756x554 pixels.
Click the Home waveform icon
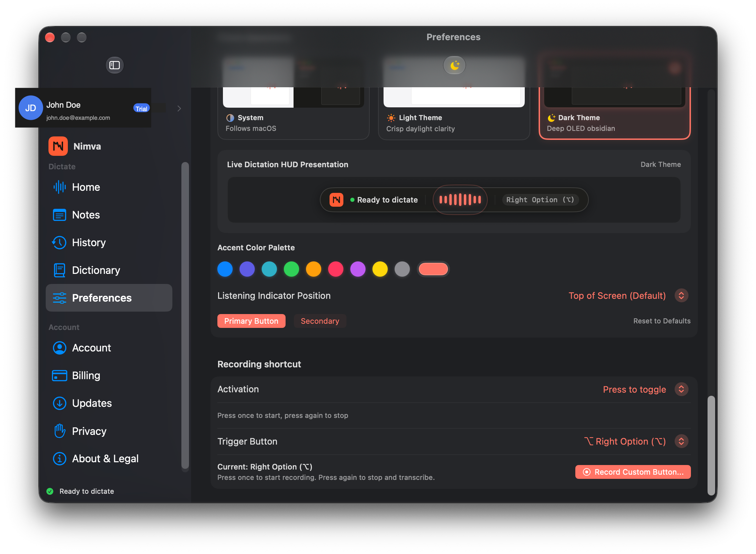60,187
